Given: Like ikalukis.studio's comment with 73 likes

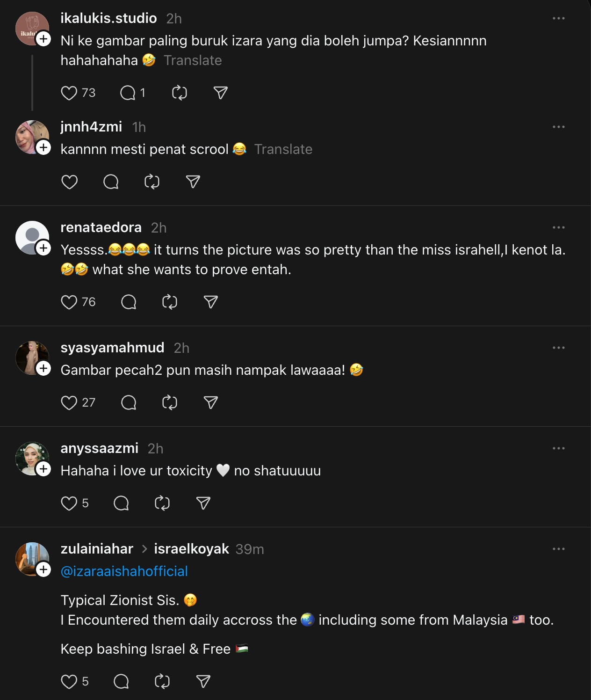Looking at the screenshot, I should click(x=69, y=93).
